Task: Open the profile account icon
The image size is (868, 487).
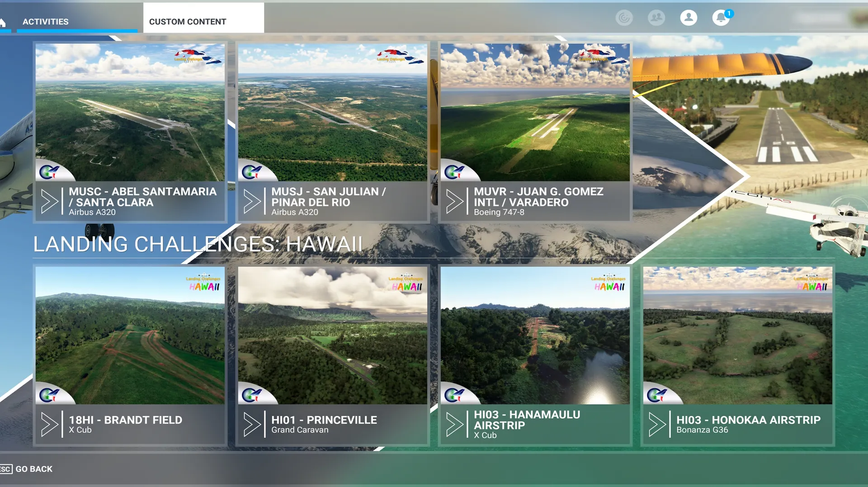Action: tap(689, 18)
